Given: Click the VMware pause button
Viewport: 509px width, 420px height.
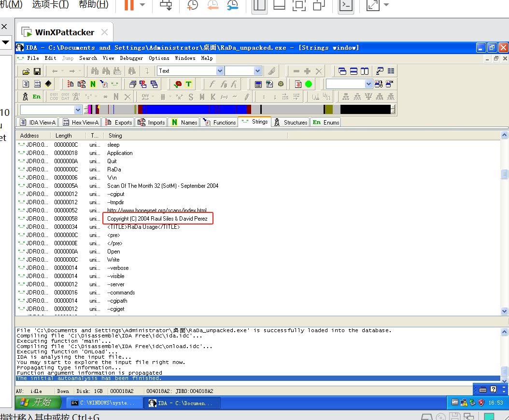Looking at the screenshot, I should point(129,4).
